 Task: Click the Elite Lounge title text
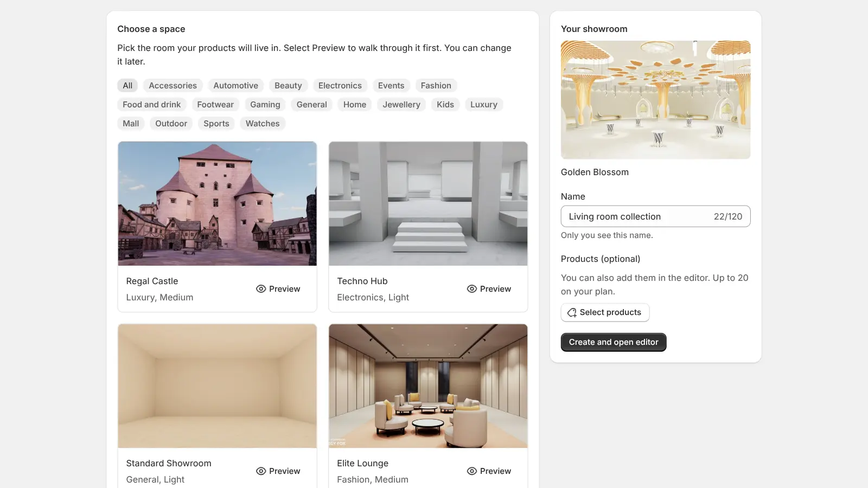[x=363, y=463]
